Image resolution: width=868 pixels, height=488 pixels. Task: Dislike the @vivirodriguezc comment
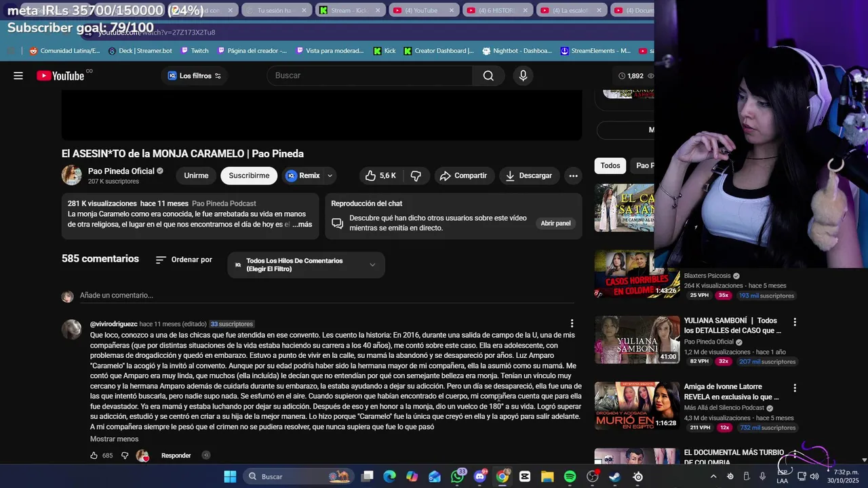124,455
